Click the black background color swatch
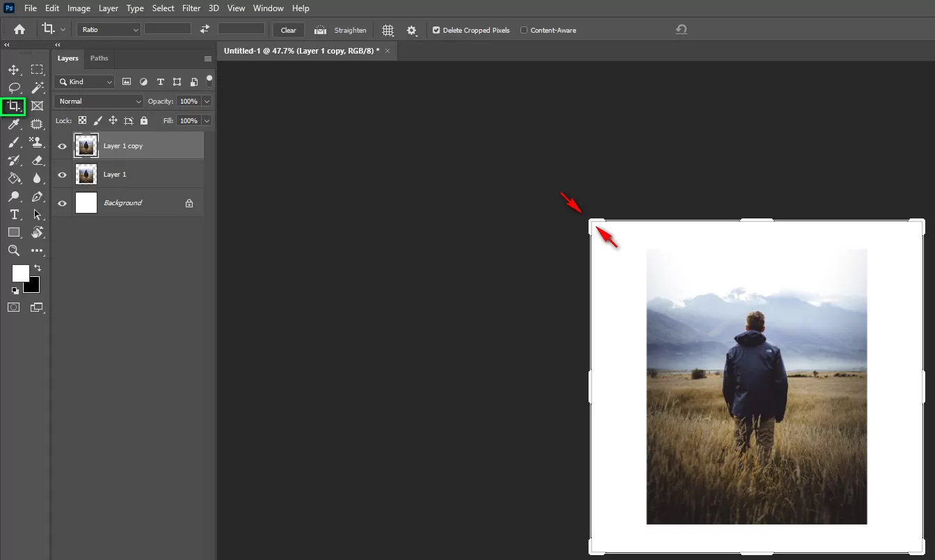 coord(34,287)
